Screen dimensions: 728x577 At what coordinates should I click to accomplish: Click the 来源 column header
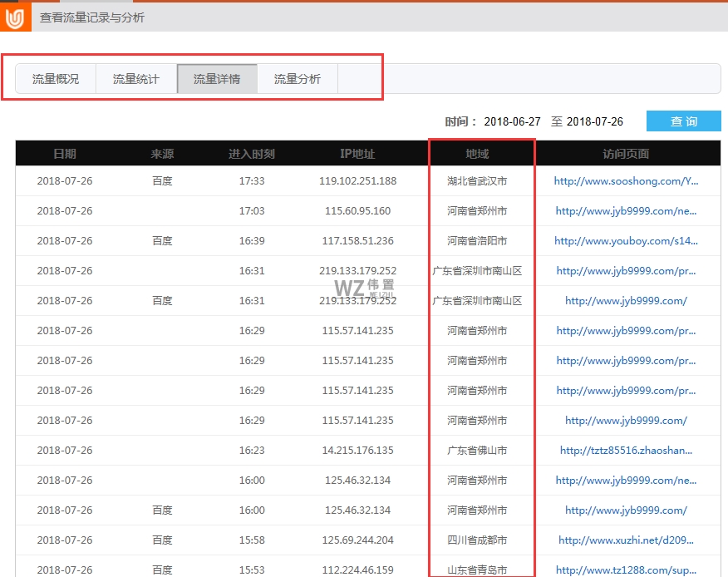[x=161, y=151]
